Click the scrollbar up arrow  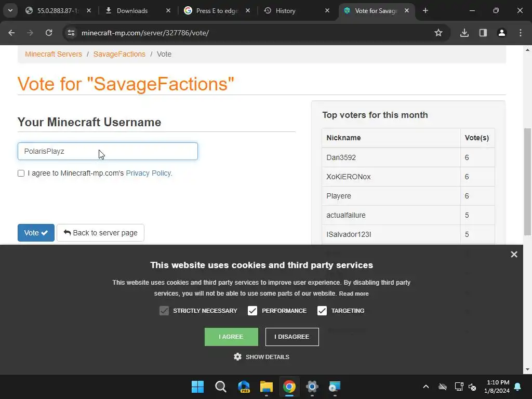(527, 50)
